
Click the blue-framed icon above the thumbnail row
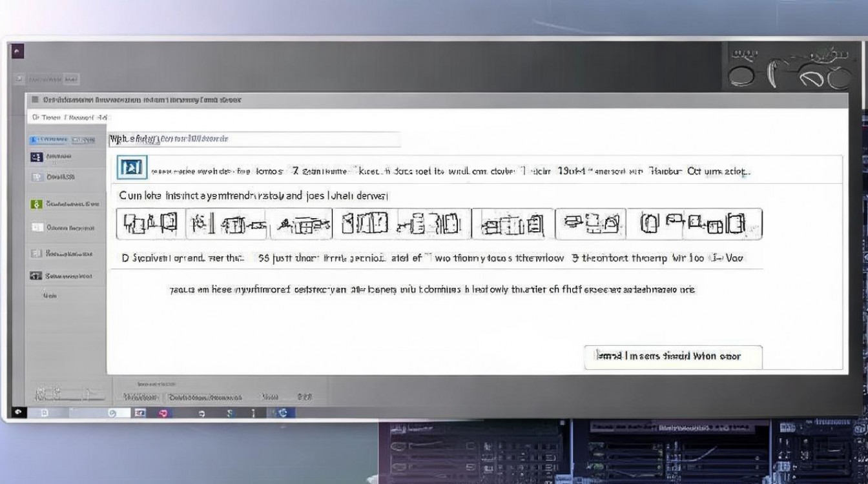tap(132, 168)
